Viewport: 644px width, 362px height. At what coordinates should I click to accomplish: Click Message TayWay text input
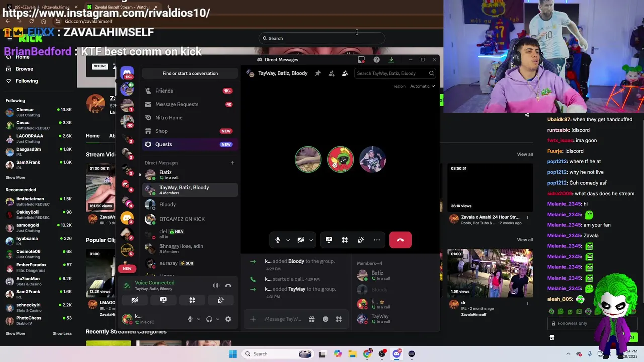click(x=284, y=319)
